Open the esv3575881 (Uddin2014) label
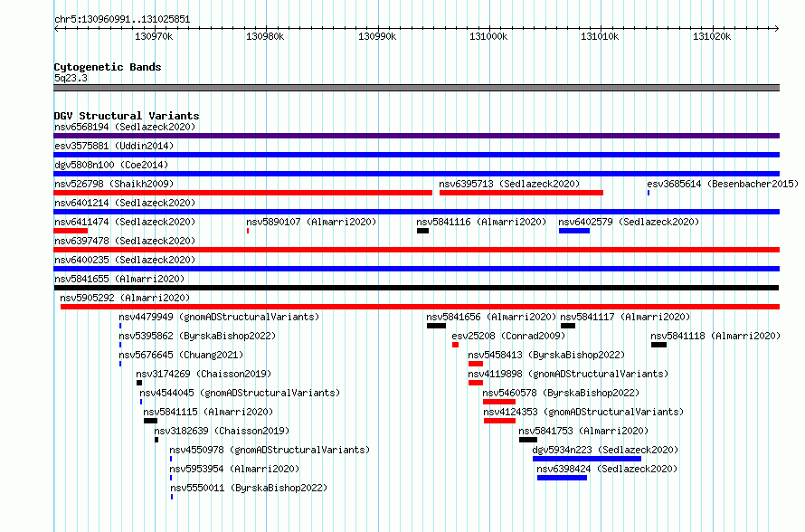 114,146
